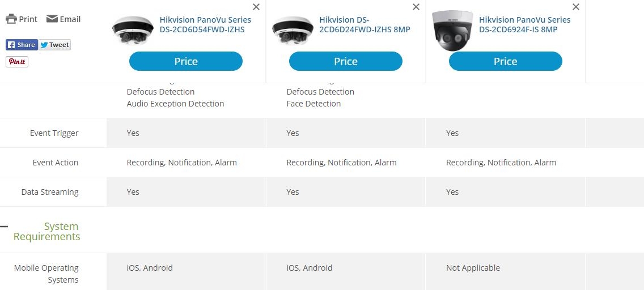Get Price for the DS-2CD6924F-IS 8MP camera
644x290 pixels.
click(x=506, y=61)
